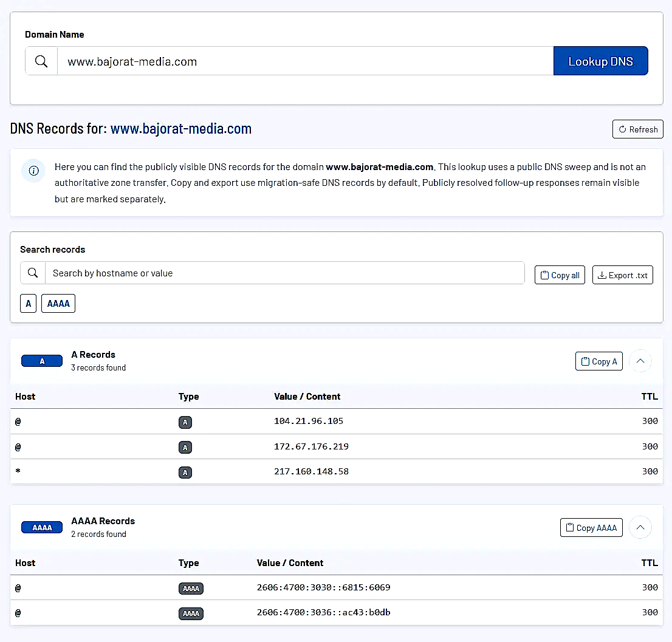The height and width of the screenshot is (642, 672).
Task: Click the Domain Name input field
Action: (305, 61)
